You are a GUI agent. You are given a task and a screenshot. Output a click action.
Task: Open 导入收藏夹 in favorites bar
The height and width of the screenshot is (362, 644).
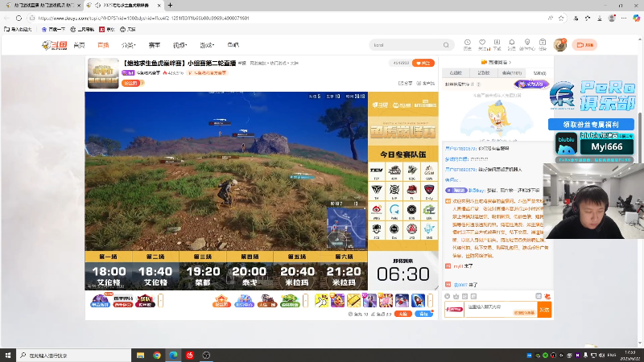(18, 30)
